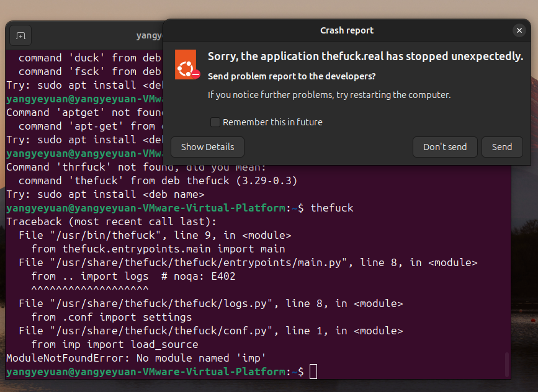The width and height of the screenshot is (538, 392).
Task: Click the 'Send problem report to the developers?' text
Action: point(292,76)
